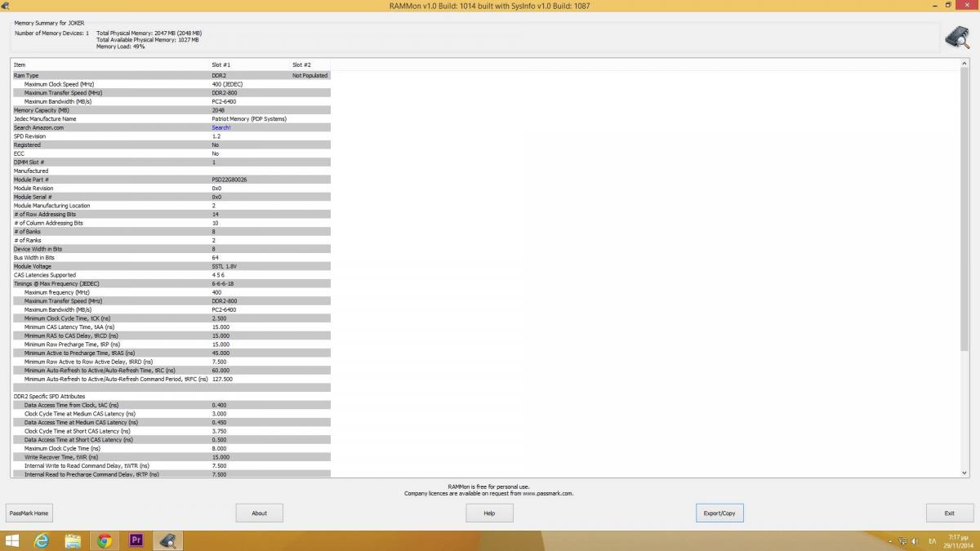Image resolution: width=980 pixels, height=551 pixels.
Task: Select the Registered row
Action: (x=171, y=144)
